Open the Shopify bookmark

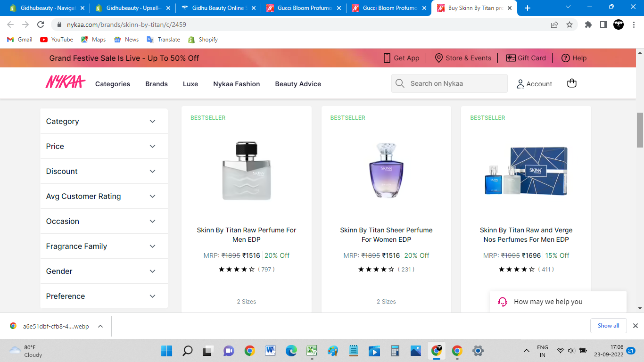click(203, 40)
